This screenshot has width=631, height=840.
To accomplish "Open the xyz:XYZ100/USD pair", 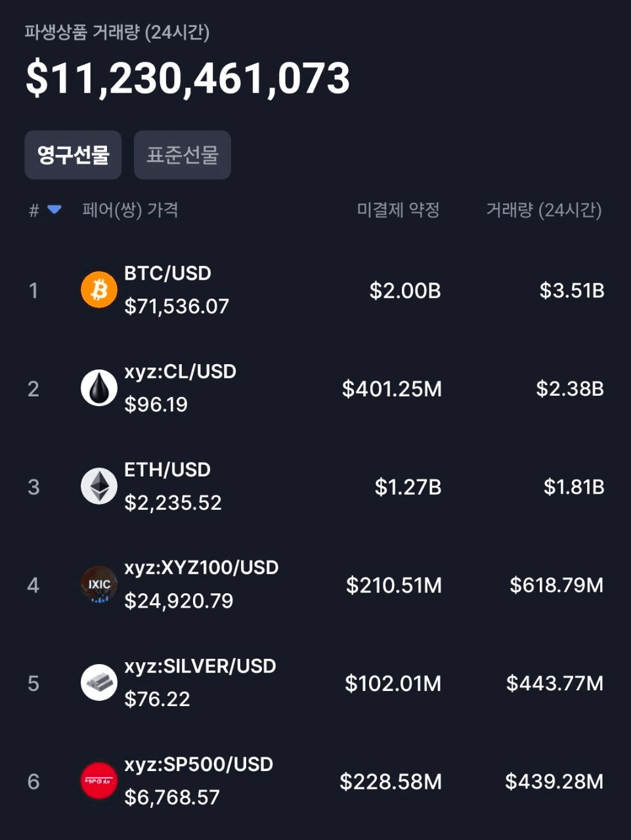I will point(201,568).
